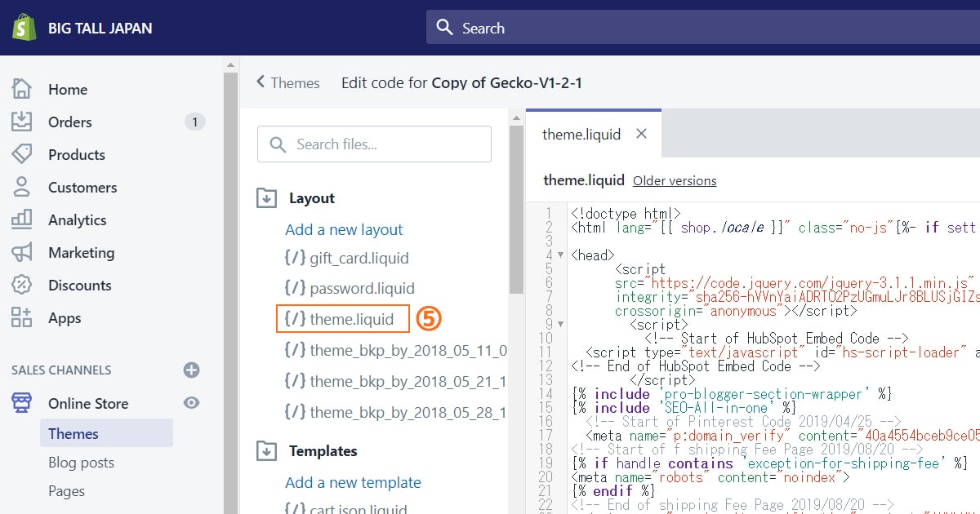The height and width of the screenshot is (514, 980).
Task: Open Online Store channel
Action: [88, 404]
